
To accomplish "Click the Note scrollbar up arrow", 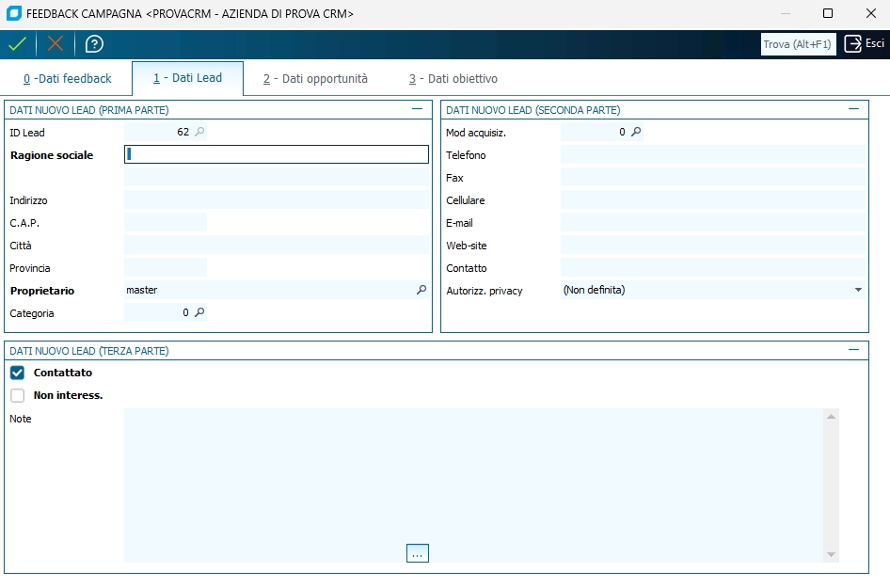I will [x=831, y=417].
